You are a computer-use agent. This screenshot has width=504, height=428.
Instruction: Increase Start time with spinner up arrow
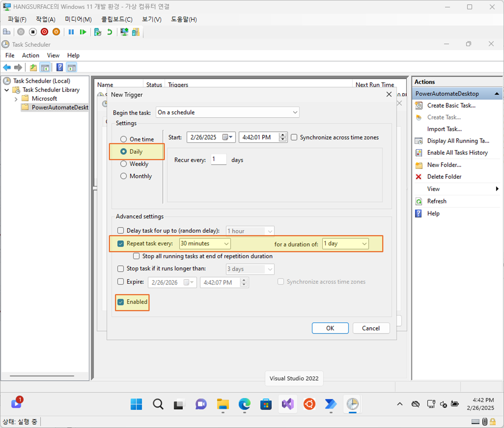pyautogui.click(x=282, y=135)
